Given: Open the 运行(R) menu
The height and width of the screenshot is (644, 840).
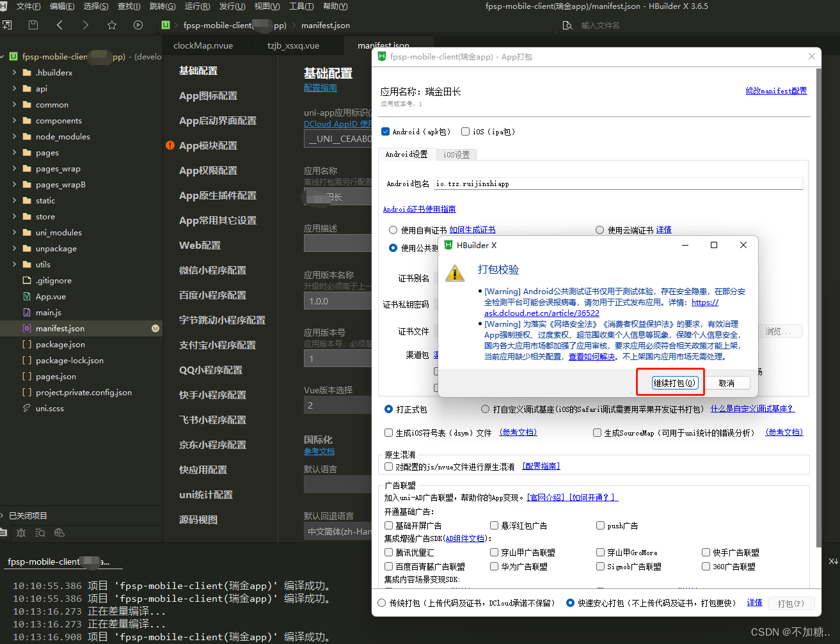Looking at the screenshot, I should (197, 6).
